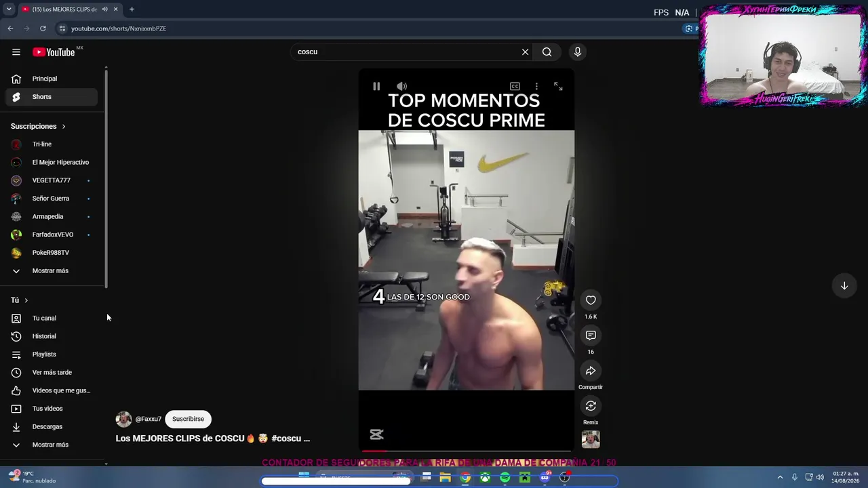Screen dimensions: 868x488
Task: Open the Armapedia subscription
Action: (52, 217)
